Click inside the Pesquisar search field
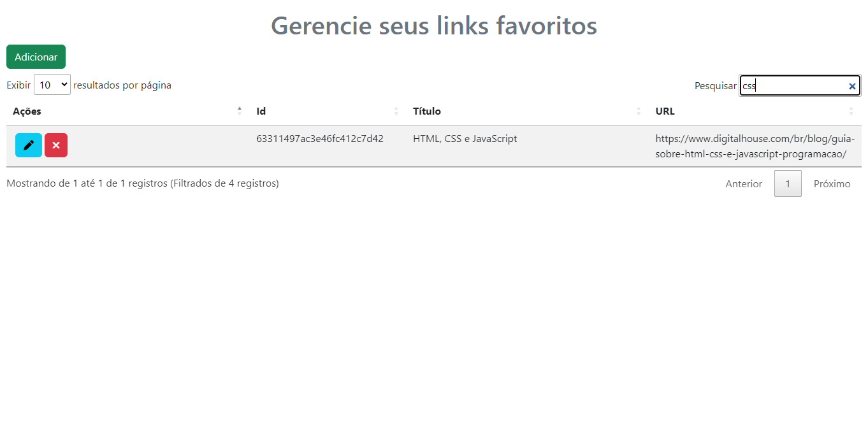Viewport: 868px width, 421px height. tap(797, 85)
